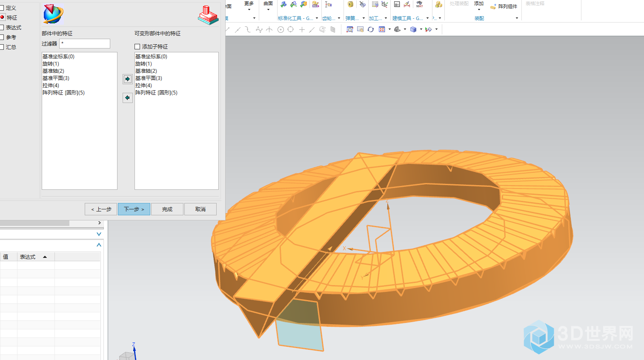Select the 汇总 step checkbox
Viewport: 644px width, 360px height.
(2, 47)
